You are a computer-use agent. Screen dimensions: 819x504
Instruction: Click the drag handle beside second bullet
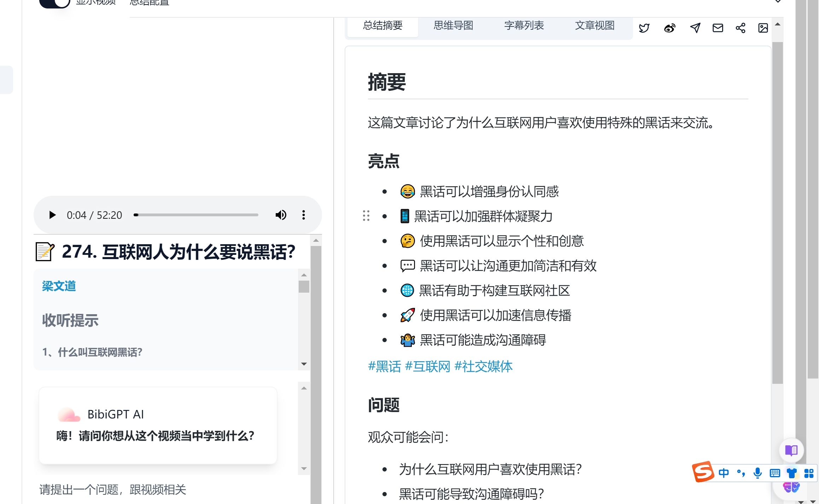coord(366,216)
